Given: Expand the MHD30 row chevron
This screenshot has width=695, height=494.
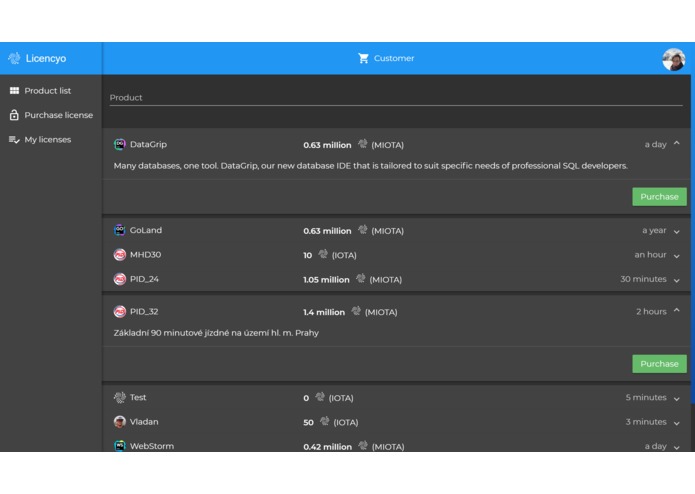Looking at the screenshot, I should click(x=676, y=256).
